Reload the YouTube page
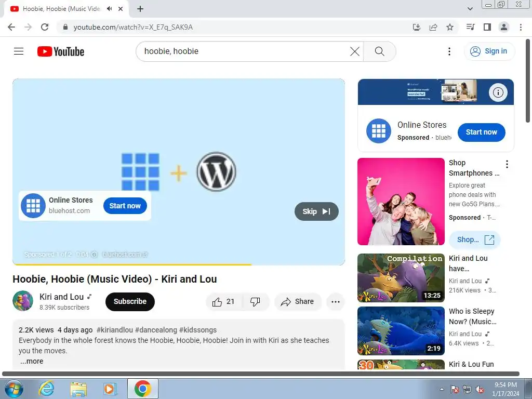 click(x=45, y=27)
